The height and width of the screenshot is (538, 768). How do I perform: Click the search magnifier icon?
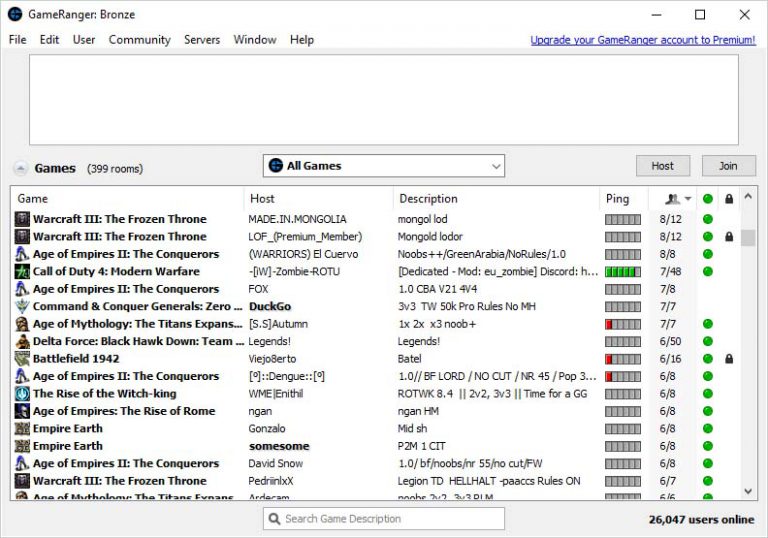[274, 519]
